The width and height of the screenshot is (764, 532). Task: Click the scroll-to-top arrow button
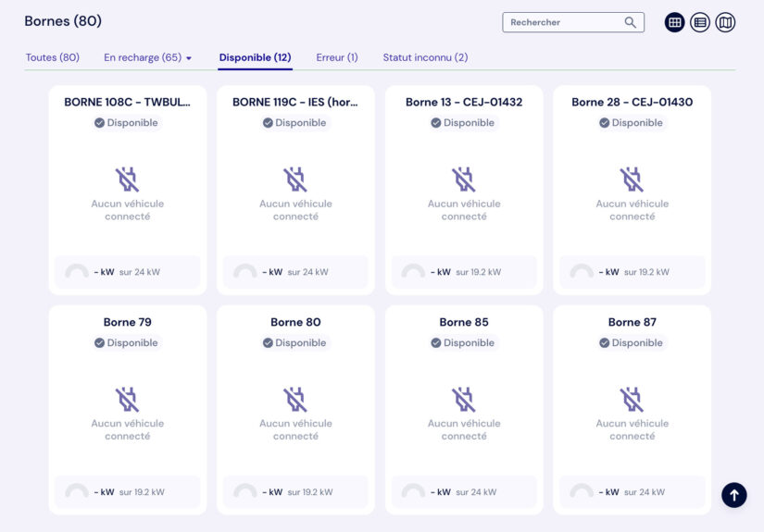pyautogui.click(x=734, y=495)
